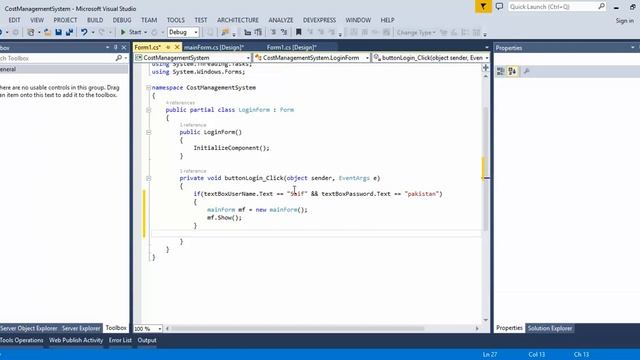The width and height of the screenshot is (640, 360).
Task: Open the Output tab
Action: pos(147,340)
